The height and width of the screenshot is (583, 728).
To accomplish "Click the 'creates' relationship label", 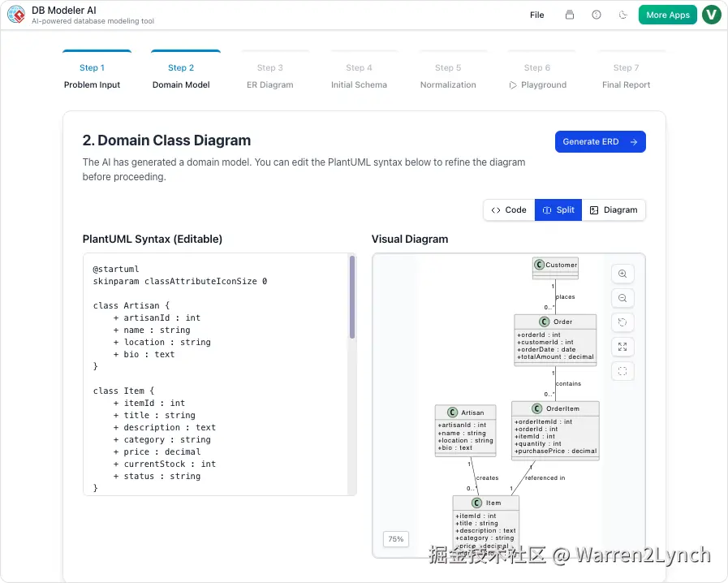I will 488,478.
